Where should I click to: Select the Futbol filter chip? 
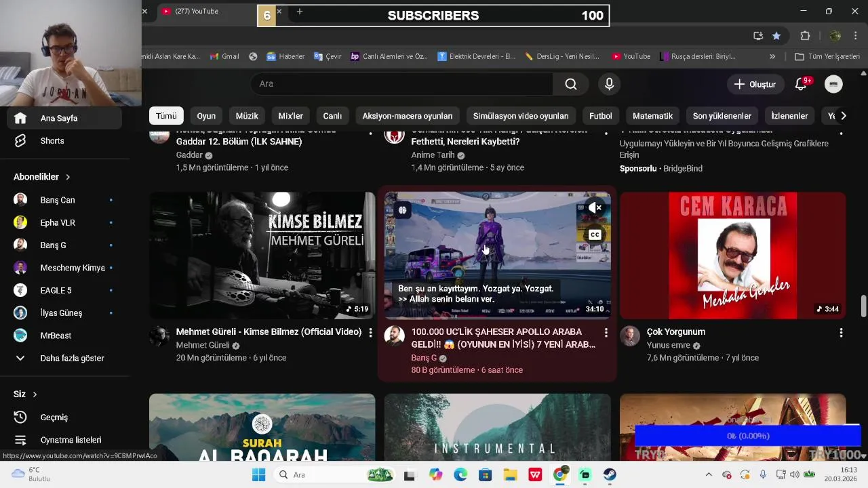(600, 116)
